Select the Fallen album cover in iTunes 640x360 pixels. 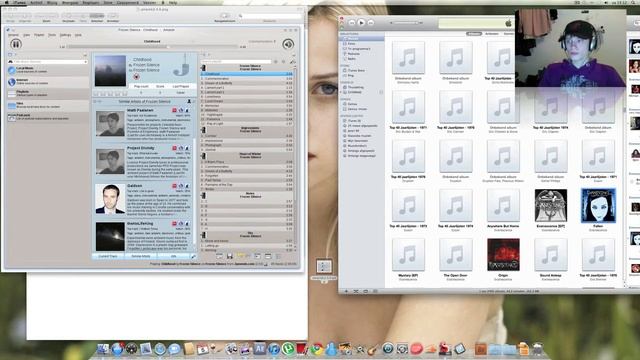pos(598,206)
